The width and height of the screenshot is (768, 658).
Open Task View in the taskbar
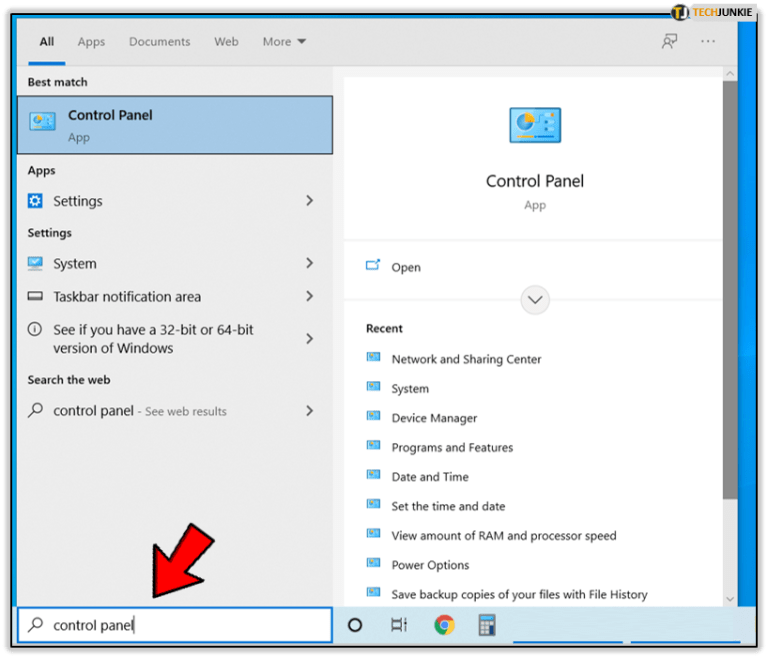coord(399,625)
